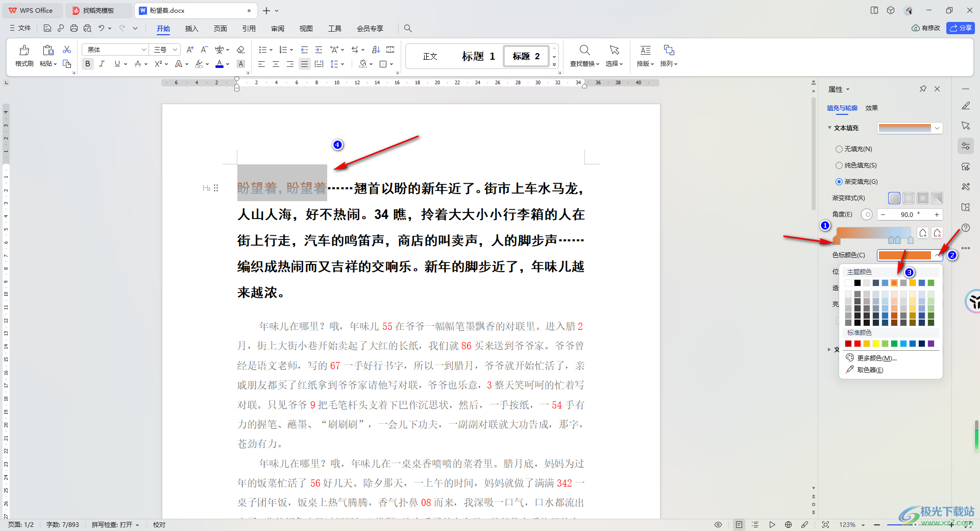Open More Colors dialog
This screenshot has height=531, width=980.
pos(871,358)
